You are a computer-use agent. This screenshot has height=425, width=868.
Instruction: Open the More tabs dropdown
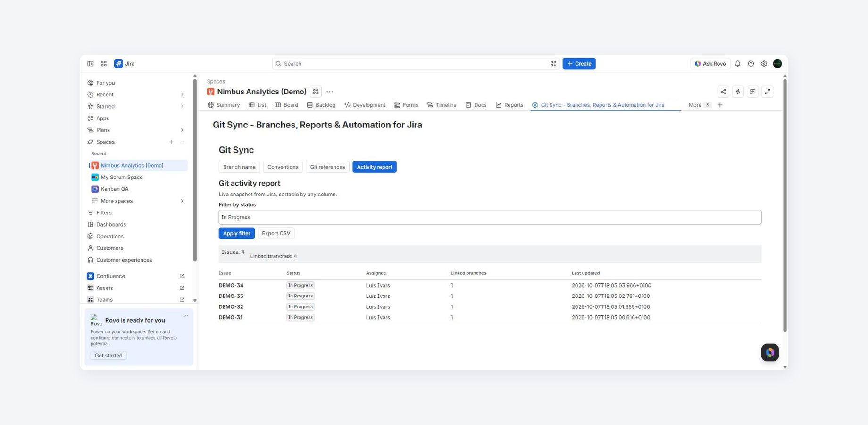click(x=699, y=105)
